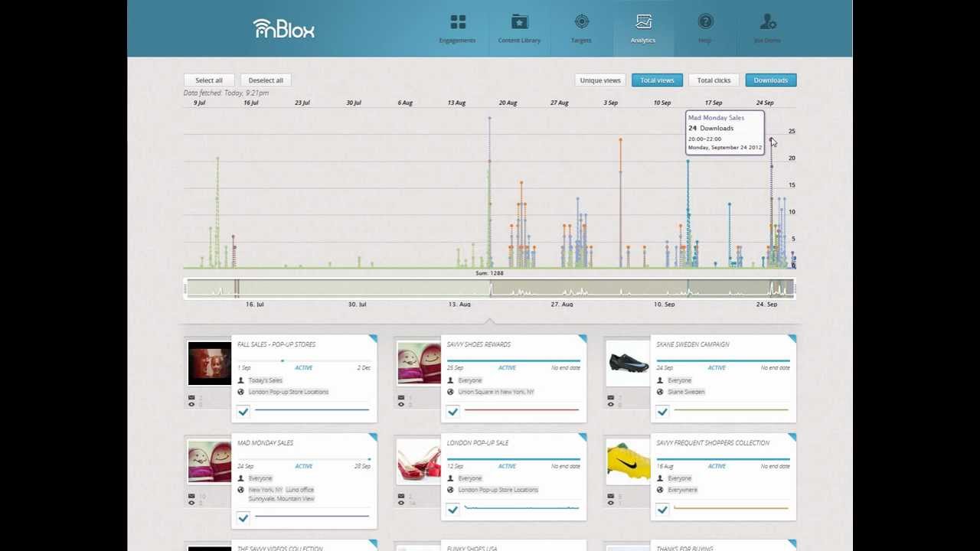Click the Select all button
Image resolution: width=980 pixels, height=551 pixels.
point(209,80)
